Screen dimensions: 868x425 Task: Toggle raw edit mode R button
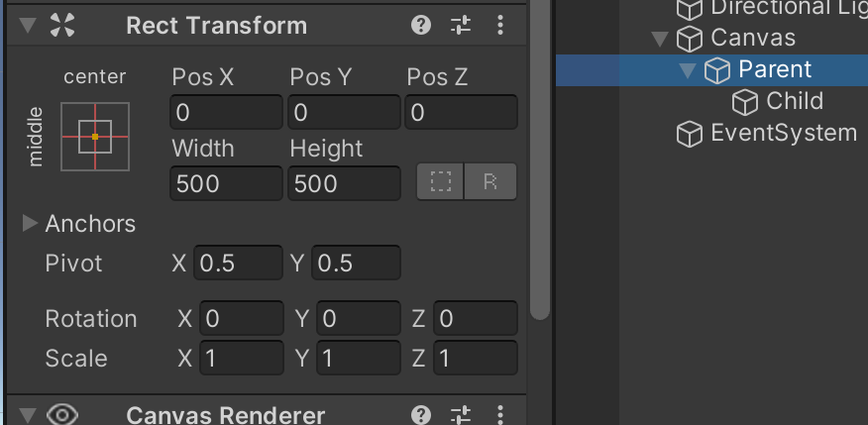click(x=490, y=181)
